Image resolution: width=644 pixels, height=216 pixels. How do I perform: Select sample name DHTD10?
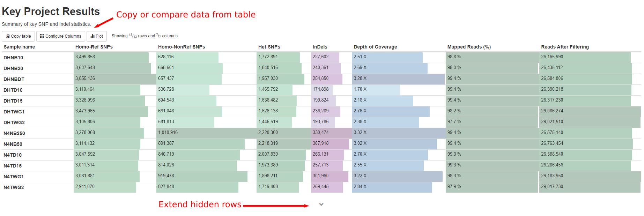[x=13, y=90]
